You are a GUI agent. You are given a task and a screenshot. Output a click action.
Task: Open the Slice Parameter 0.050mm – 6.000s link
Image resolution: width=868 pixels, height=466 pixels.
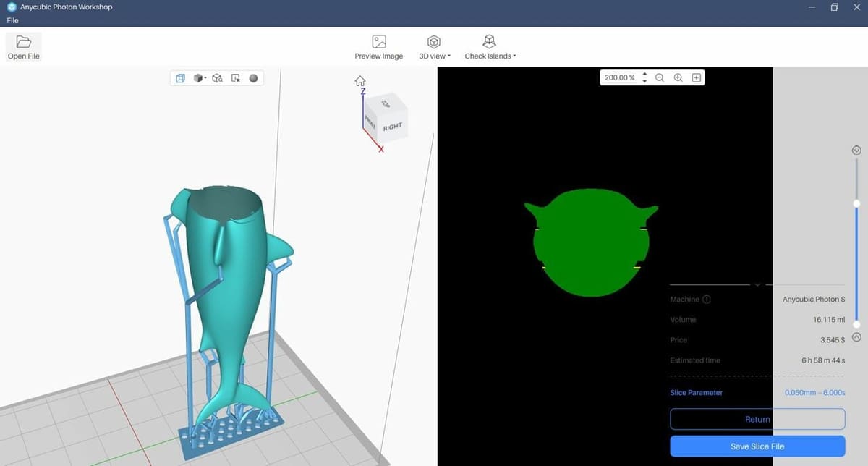pos(814,393)
